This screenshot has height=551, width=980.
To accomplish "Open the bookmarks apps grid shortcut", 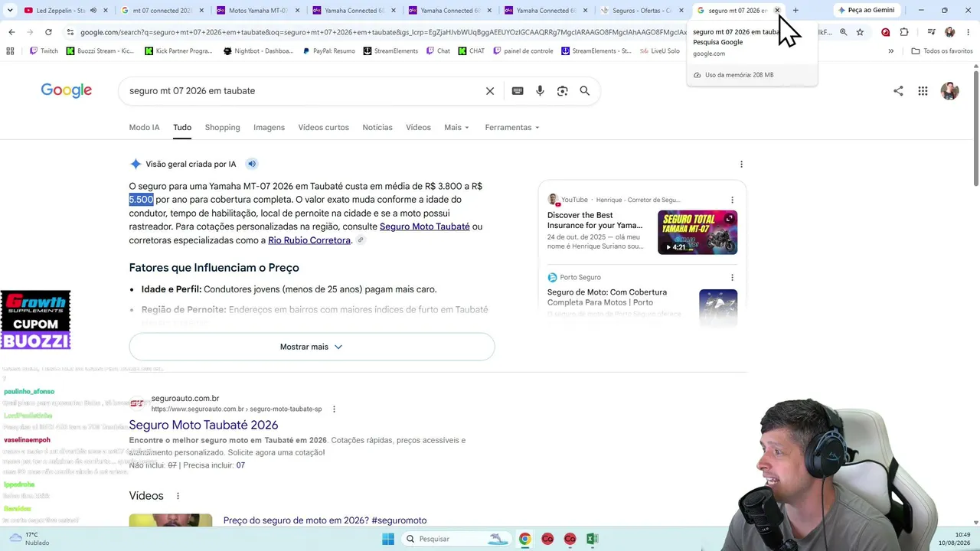I will point(10,51).
